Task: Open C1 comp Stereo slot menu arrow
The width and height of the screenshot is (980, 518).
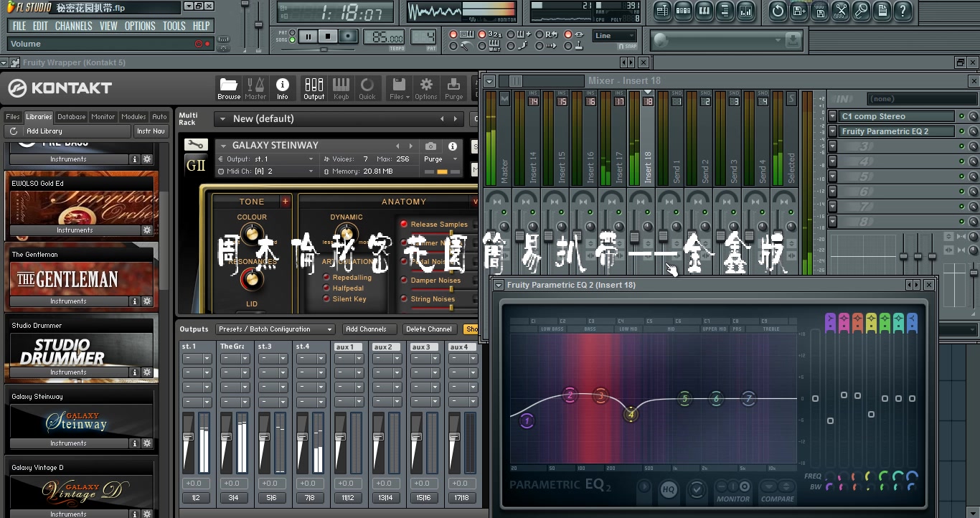Action: (x=832, y=116)
